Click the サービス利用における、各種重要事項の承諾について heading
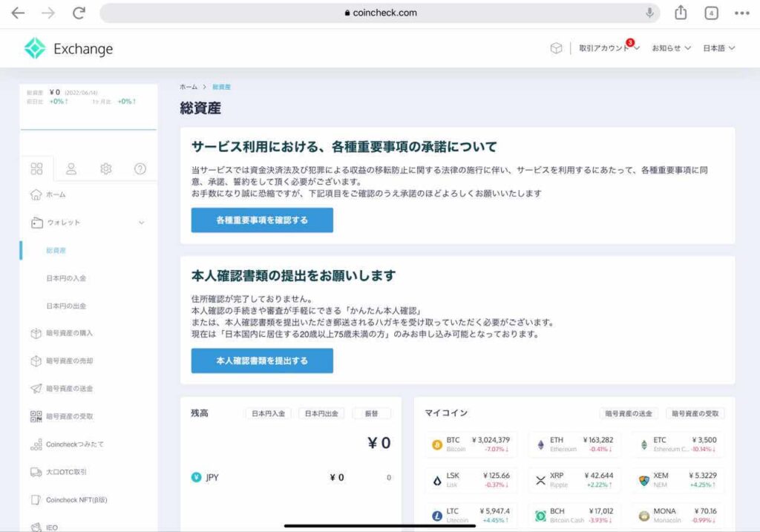The width and height of the screenshot is (760, 532). point(344,146)
